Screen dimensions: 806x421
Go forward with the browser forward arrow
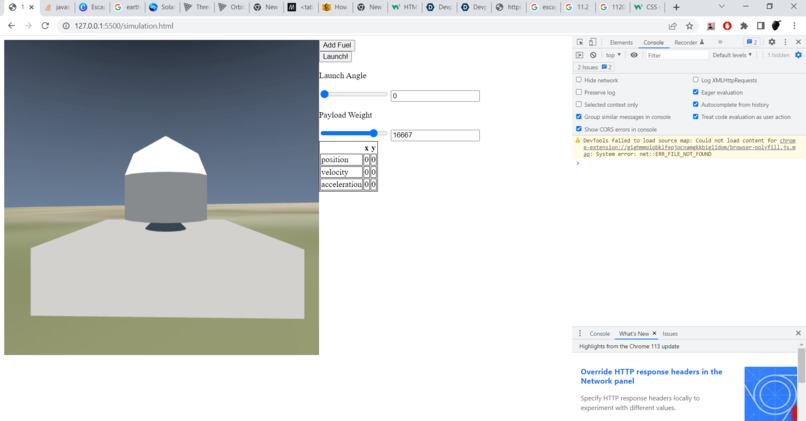28,26
